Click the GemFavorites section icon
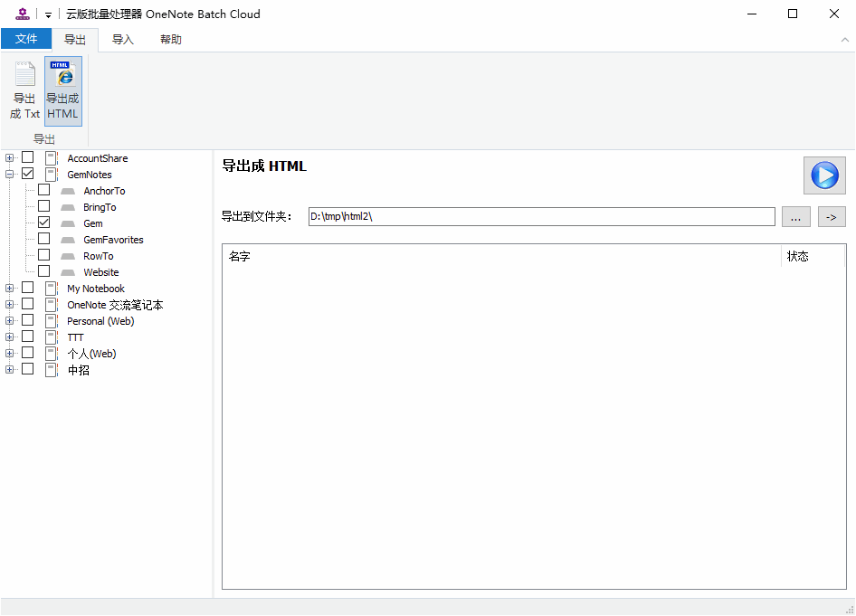 68,240
